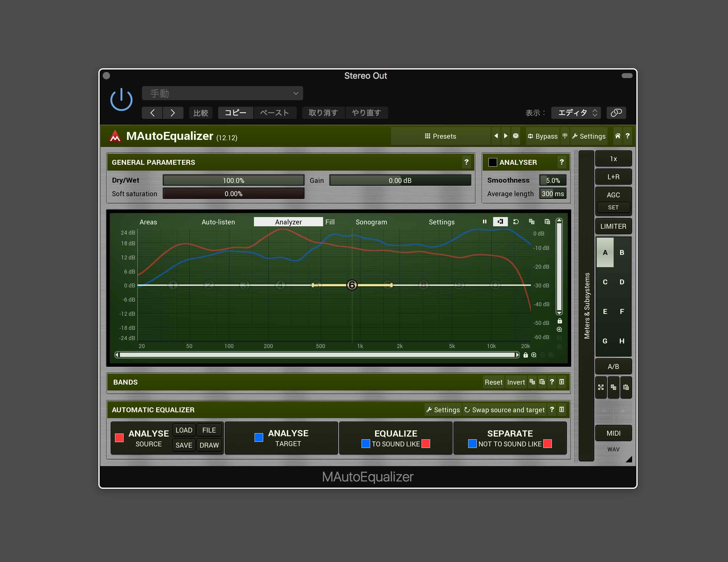Screen dimensions: 728x562
Task: Click the Bands section collapse icon
Action: tap(562, 382)
